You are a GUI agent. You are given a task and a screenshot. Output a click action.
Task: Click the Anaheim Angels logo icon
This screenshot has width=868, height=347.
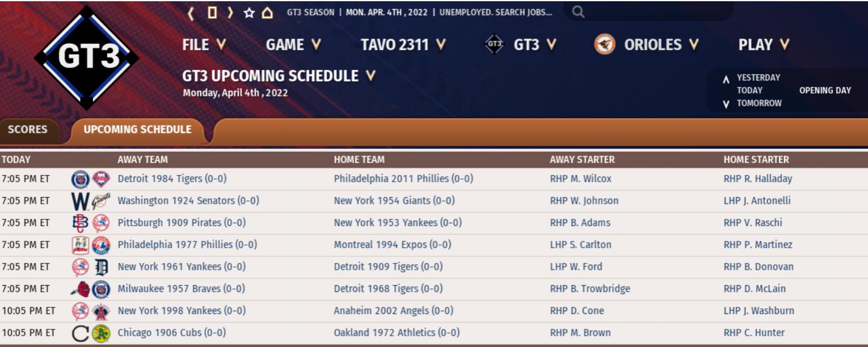pyautogui.click(x=100, y=311)
